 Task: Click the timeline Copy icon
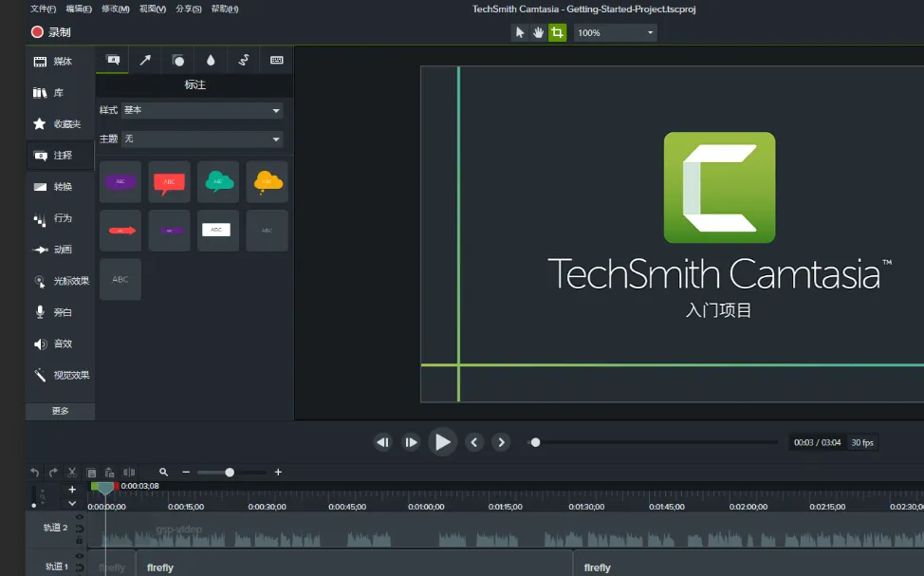click(x=91, y=473)
